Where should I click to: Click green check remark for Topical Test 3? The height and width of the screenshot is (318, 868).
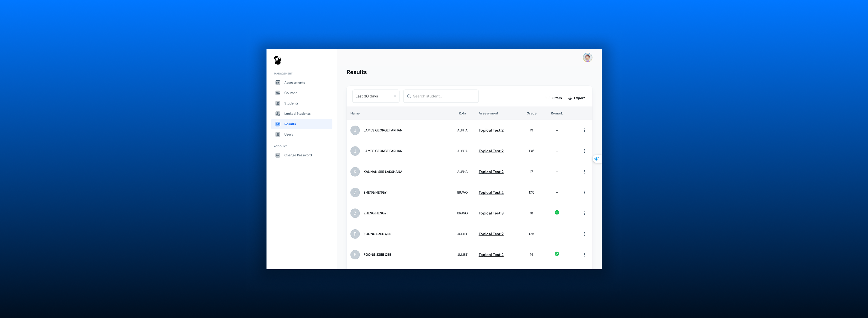(x=557, y=213)
